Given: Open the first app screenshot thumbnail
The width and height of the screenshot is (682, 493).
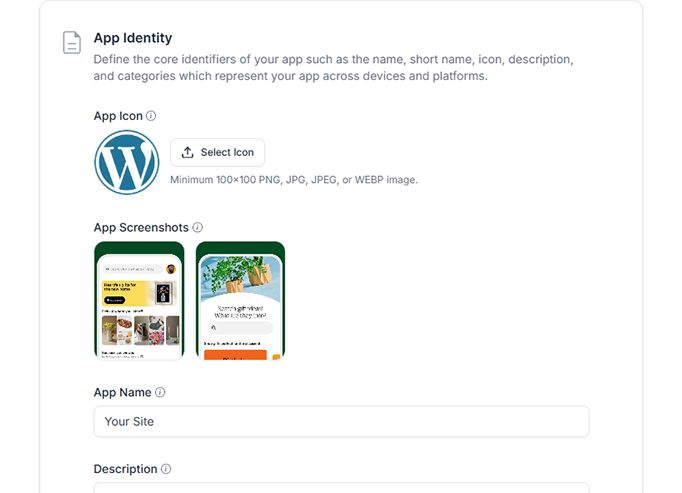Looking at the screenshot, I should [139, 300].
